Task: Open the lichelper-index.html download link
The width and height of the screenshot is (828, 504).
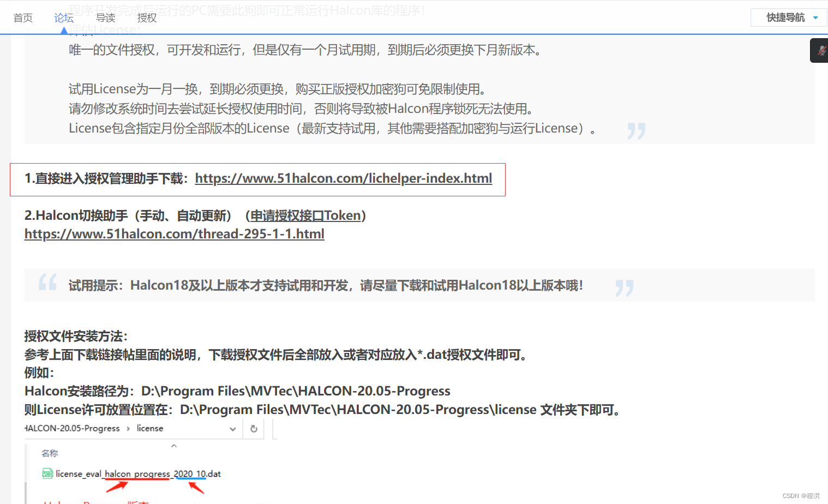Action: pyautogui.click(x=344, y=178)
